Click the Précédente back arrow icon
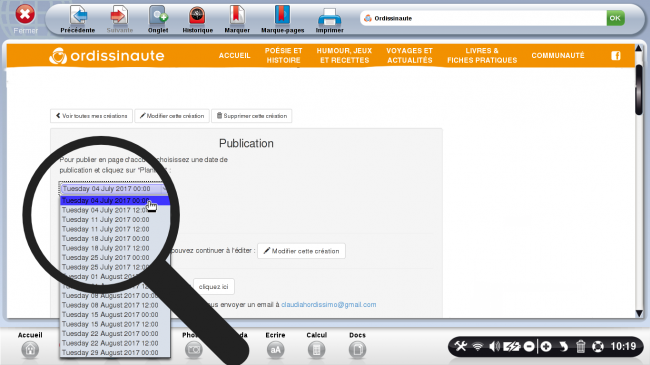The width and height of the screenshot is (650, 365). (x=78, y=16)
